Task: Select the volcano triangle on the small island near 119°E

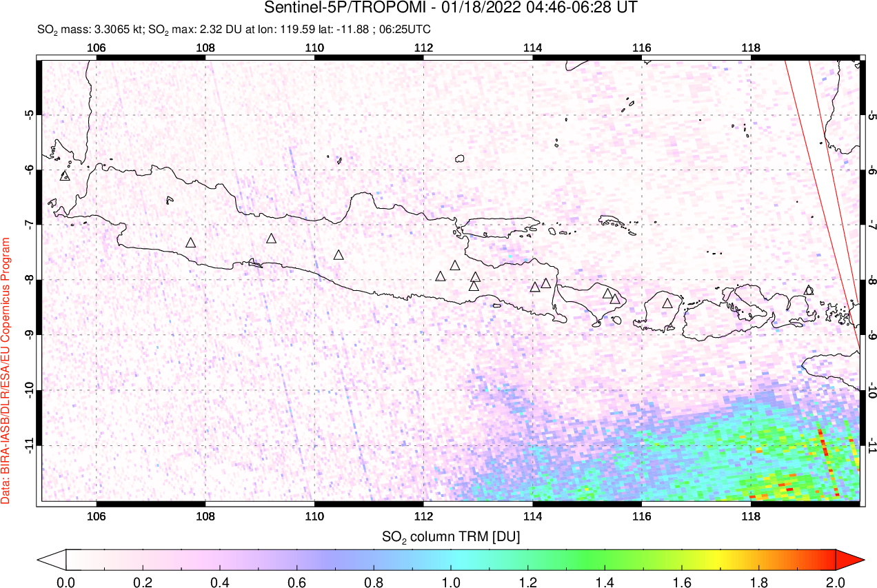Action: 809,290
